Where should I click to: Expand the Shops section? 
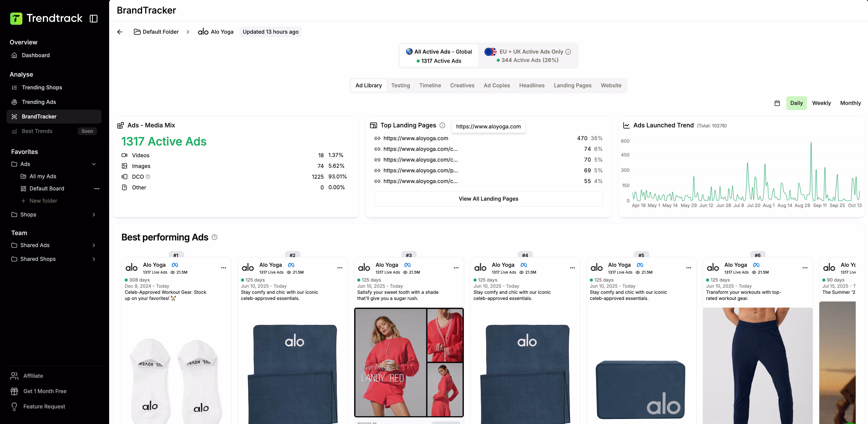[94, 214]
